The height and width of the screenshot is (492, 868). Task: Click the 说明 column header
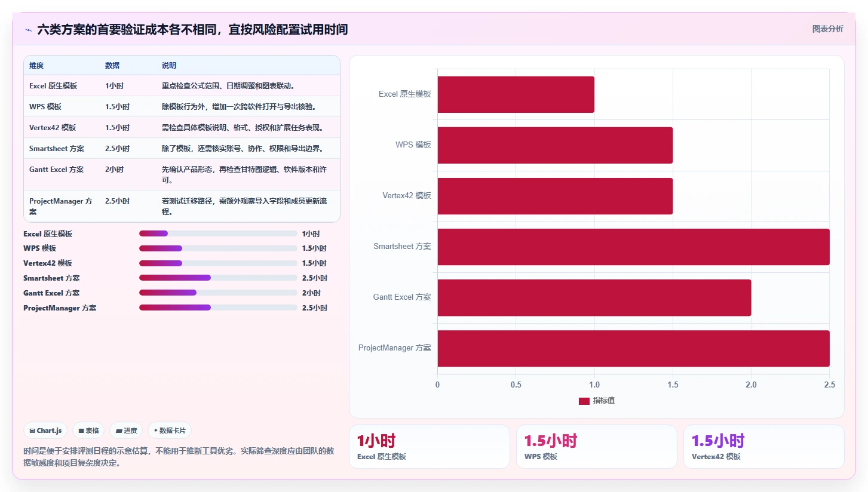click(x=169, y=66)
